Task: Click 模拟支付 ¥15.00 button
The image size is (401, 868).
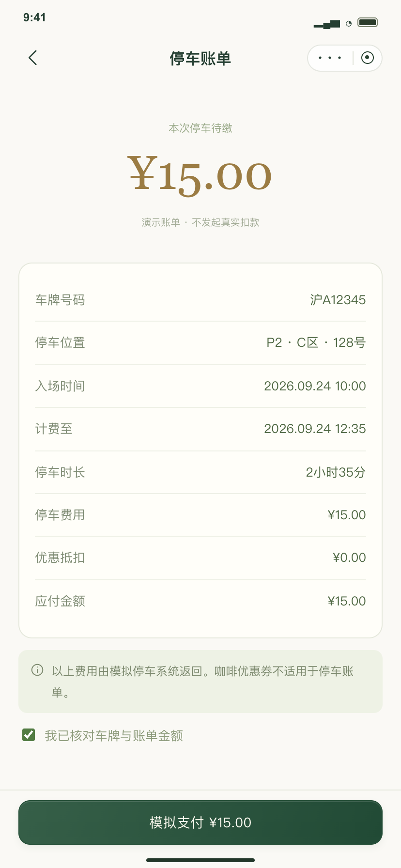Action: [x=200, y=822]
